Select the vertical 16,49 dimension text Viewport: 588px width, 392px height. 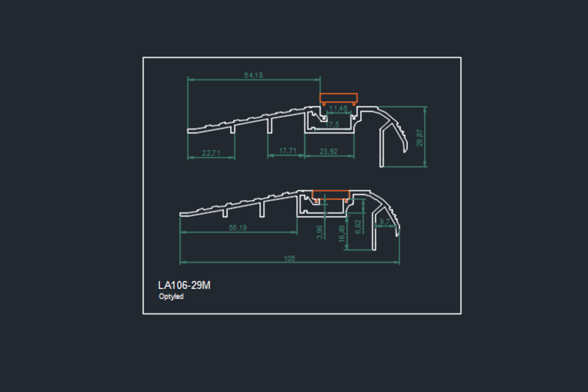point(341,234)
